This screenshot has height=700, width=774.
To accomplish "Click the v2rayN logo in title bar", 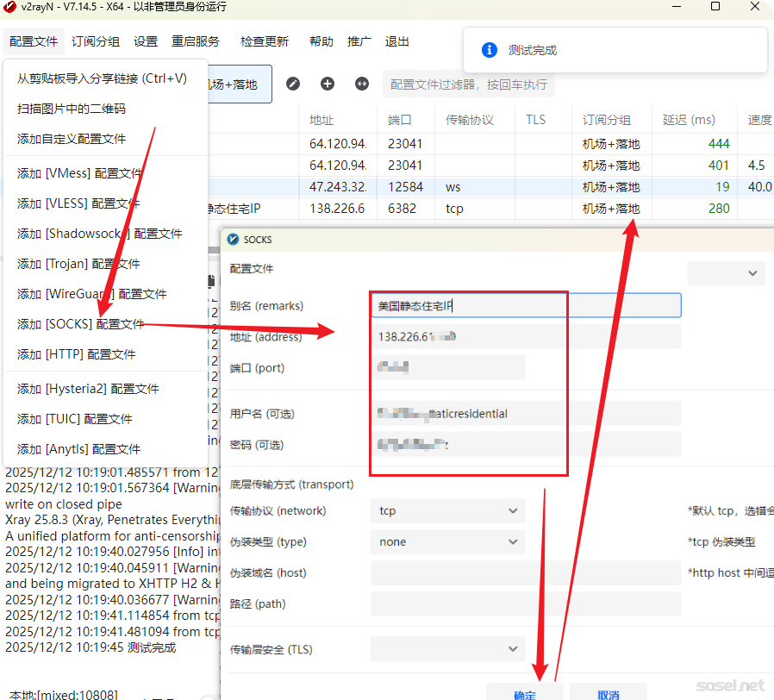I will (x=10, y=7).
